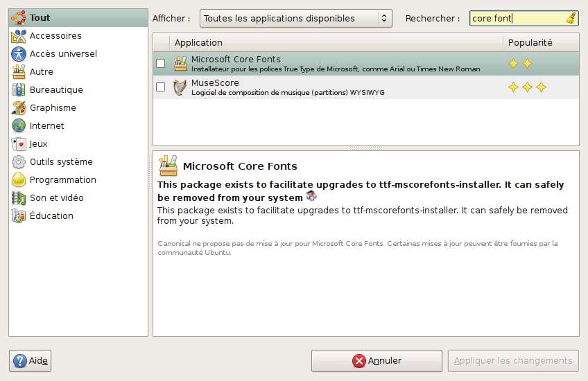This screenshot has height=381, width=588.
Task: Click the Autre category icon
Action: coord(18,72)
